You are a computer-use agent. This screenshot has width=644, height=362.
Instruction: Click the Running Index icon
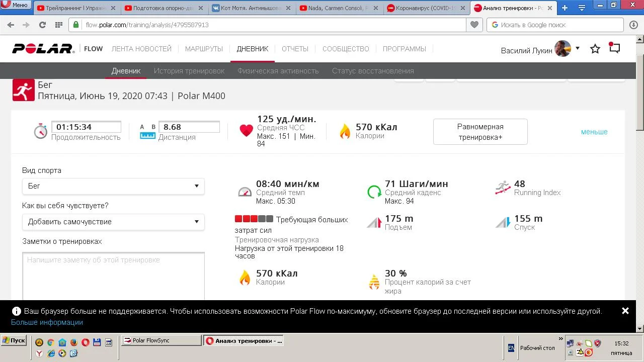point(503,188)
